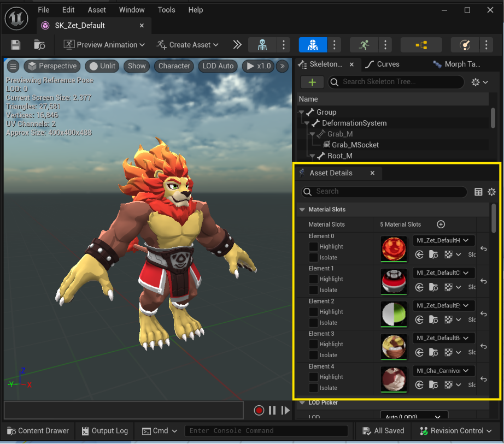Toggle Asset Details property matrix view icon
The image size is (504, 444).
coord(478,192)
